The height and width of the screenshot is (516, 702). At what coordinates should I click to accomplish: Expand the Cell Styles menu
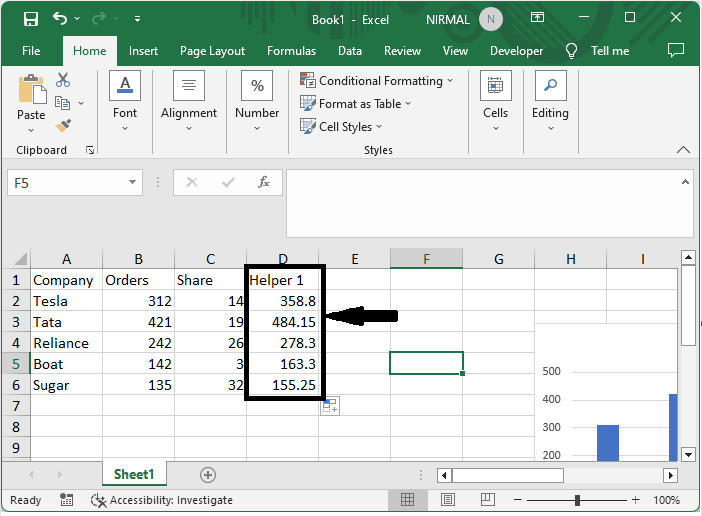pyautogui.click(x=345, y=127)
